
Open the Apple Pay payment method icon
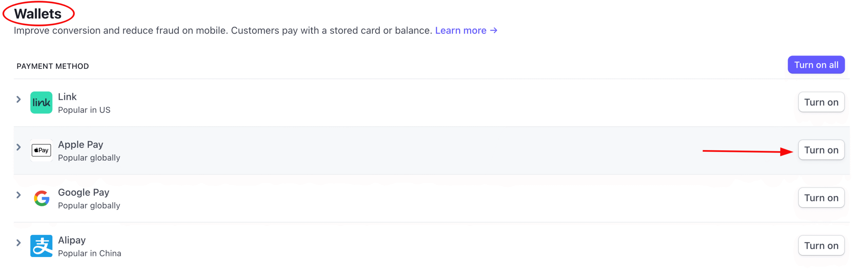click(41, 150)
